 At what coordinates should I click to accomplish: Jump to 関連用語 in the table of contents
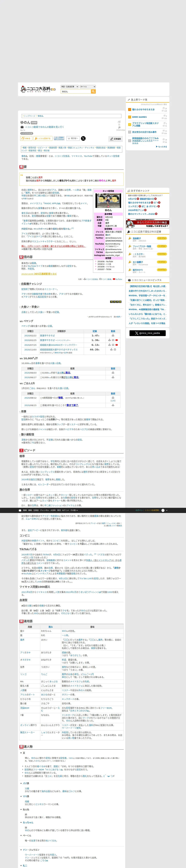click(53, 148)
